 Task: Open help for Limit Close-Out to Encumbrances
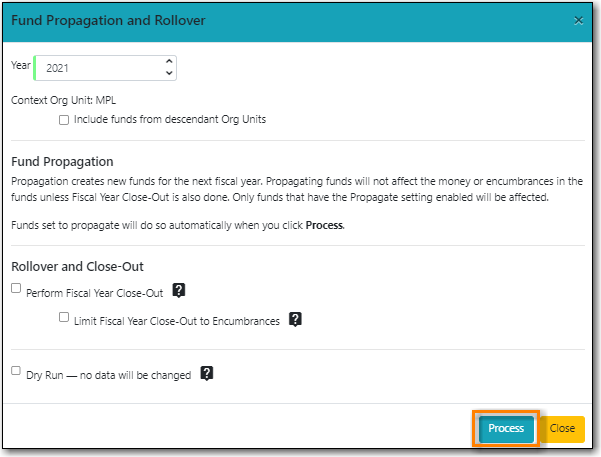click(x=296, y=320)
